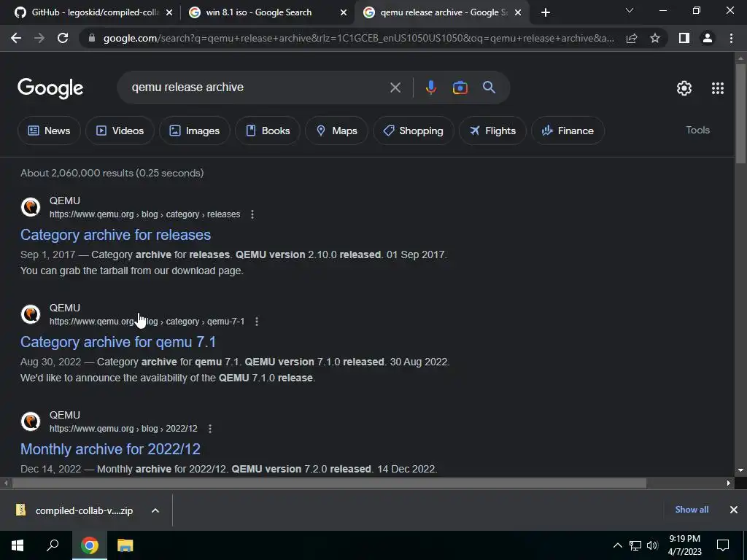Viewport: 747px width, 560px height.
Task: Open Category archive for qemu 7.1
Action: pos(118,342)
